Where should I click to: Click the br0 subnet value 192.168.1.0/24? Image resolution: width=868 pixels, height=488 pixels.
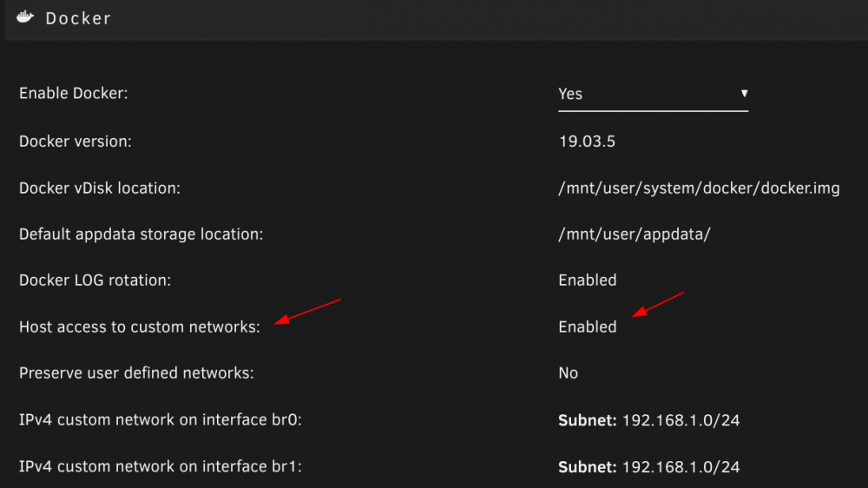[x=681, y=420]
